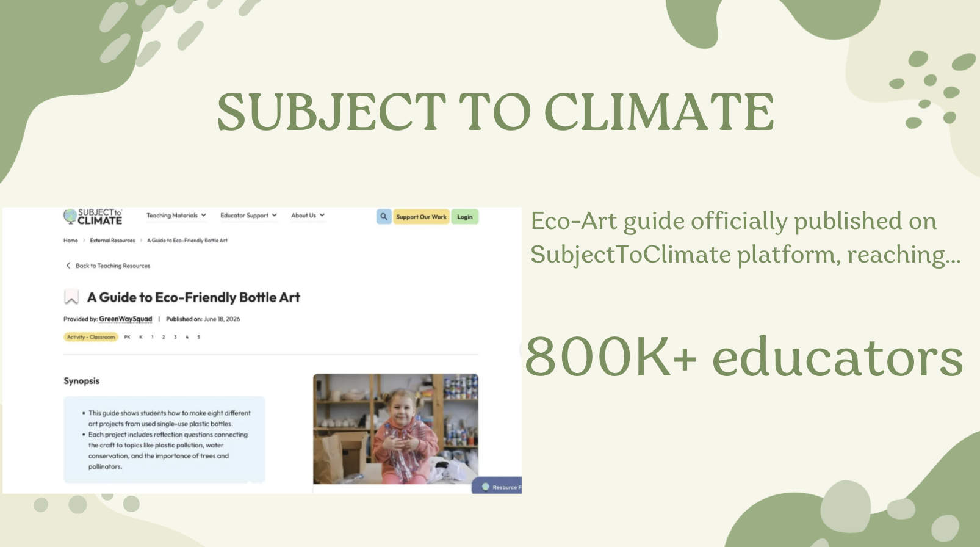980x547 pixels.
Task: Open the About Us dropdown
Action: (308, 216)
